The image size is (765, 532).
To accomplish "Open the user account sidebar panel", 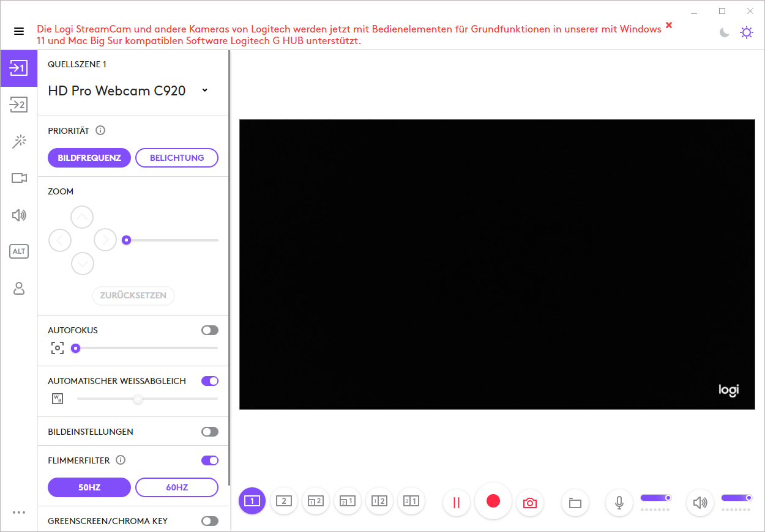I will coord(19,288).
